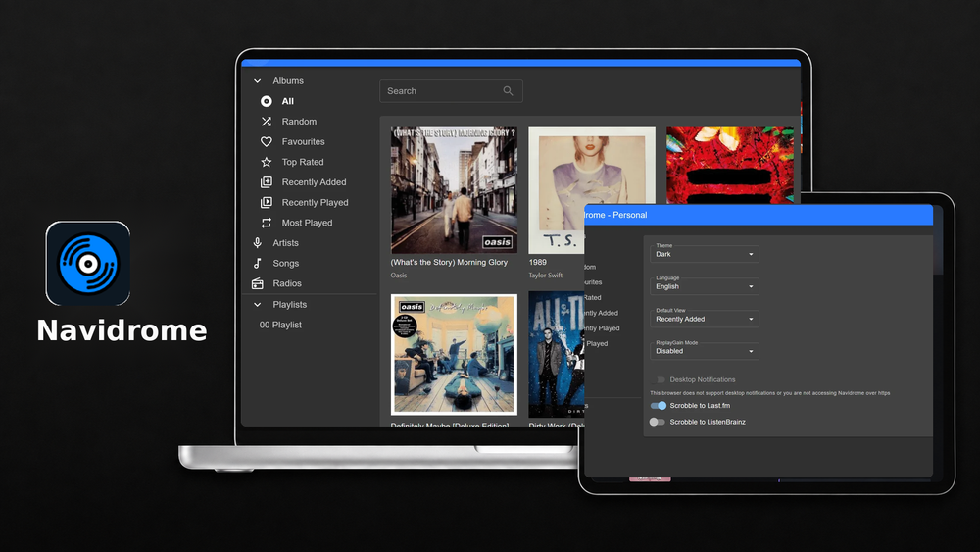Click the Playlists heading label
The width and height of the screenshot is (980, 552).
pos(289,305)
